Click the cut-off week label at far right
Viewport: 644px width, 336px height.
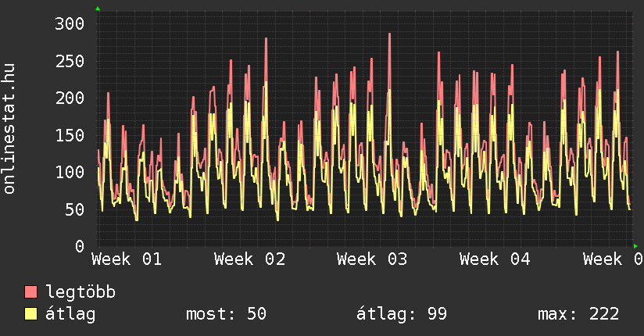[613, 259]
